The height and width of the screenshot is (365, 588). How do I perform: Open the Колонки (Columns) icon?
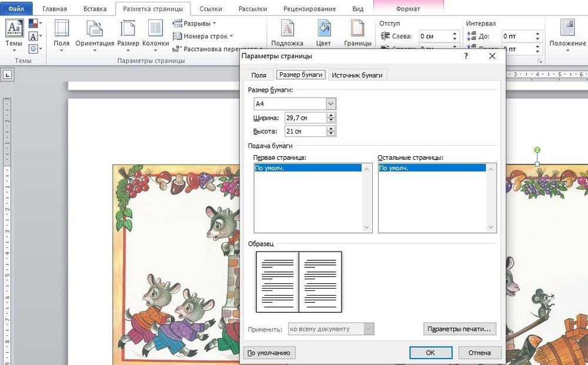(155, 29)
